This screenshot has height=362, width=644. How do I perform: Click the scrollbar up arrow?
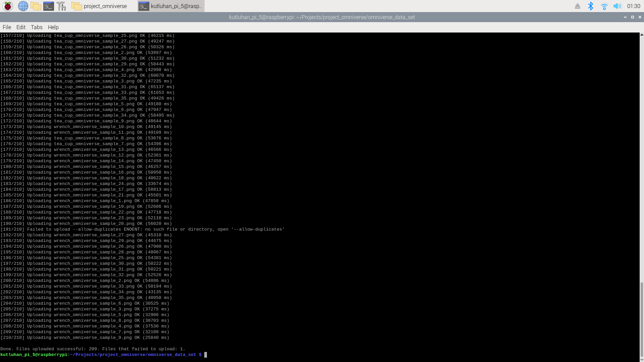[x=642, y=35]
